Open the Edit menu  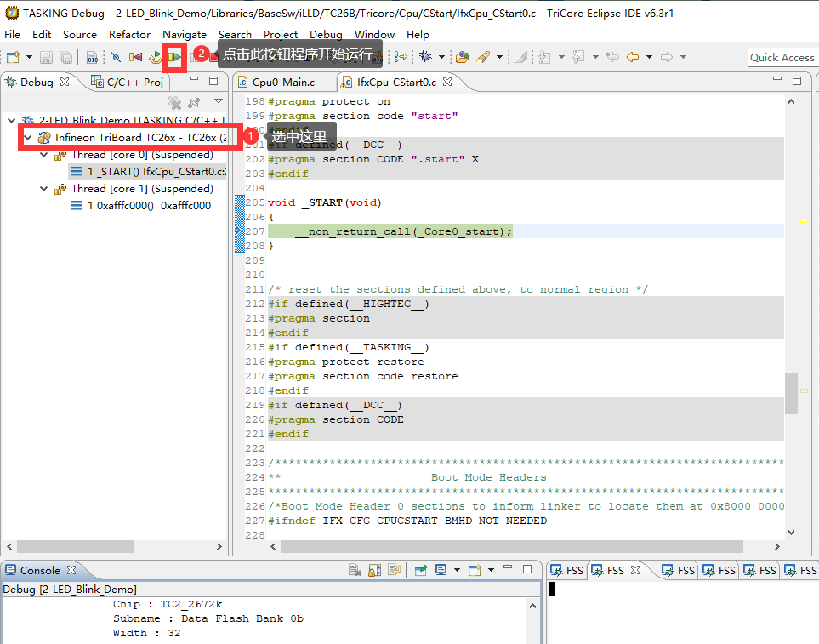click(42, 35)
